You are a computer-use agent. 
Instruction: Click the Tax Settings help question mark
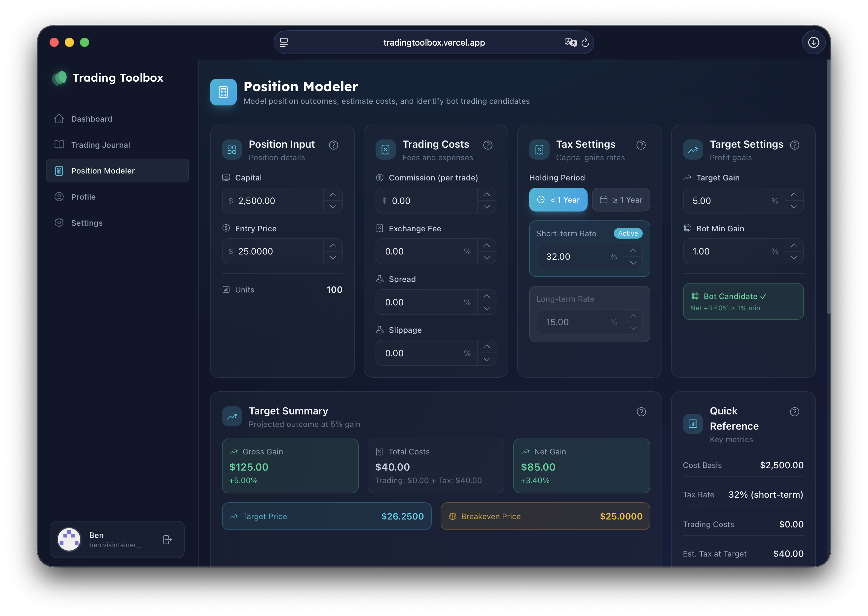pos(641,145)
